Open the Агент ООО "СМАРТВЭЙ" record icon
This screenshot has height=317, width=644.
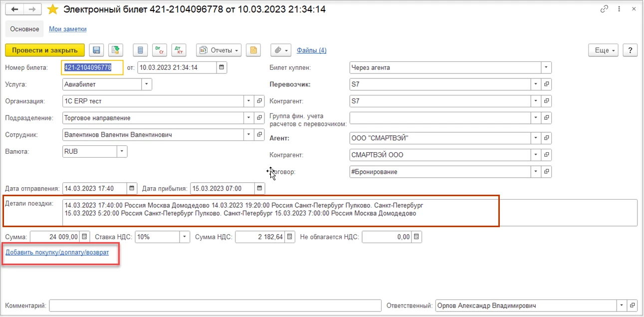point(547,138)
